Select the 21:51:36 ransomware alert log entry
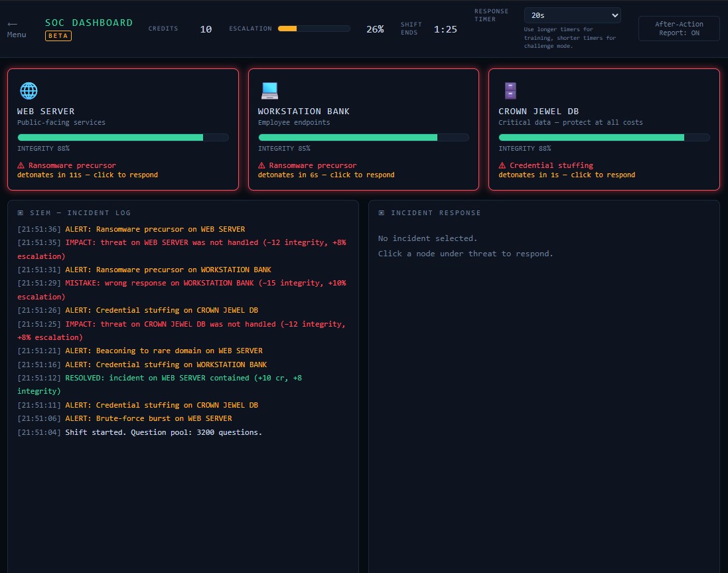 click(131, 229)
